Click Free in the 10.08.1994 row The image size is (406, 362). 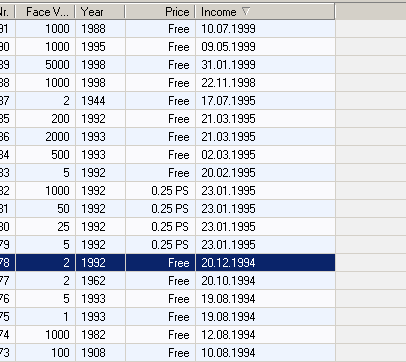point(179,353)
